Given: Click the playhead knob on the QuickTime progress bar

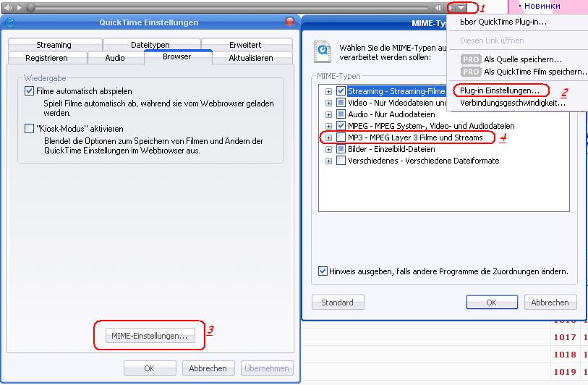Looking at the screenshot, I should point(31,7).
